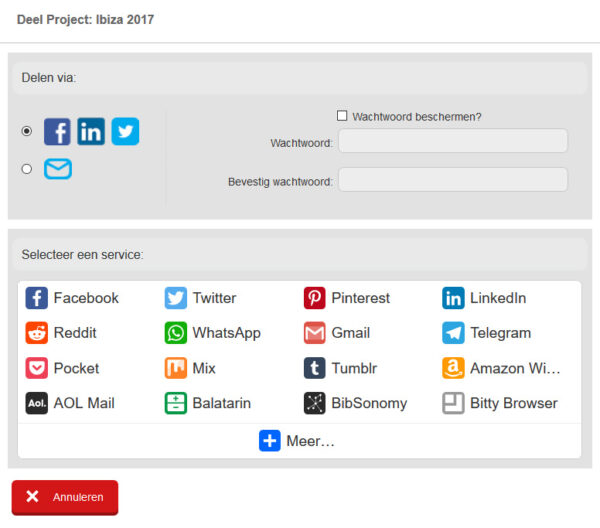Choose the AOL Mail service icon
The image size is (600, 528).
[x=37, y=403]
